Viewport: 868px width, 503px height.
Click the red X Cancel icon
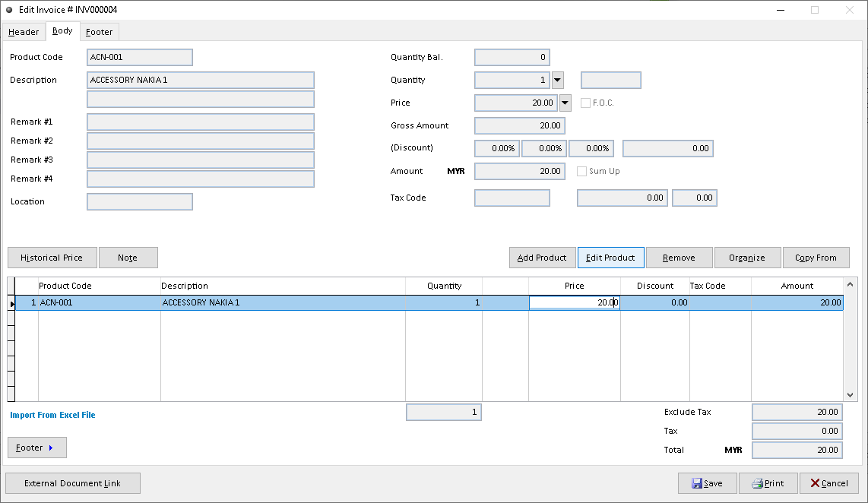[x=816, y=483]
